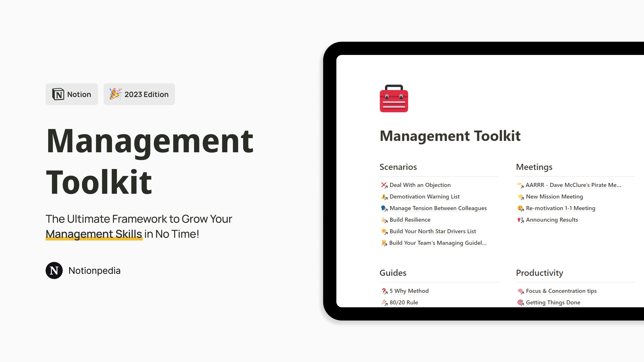Click the star icon by North Star Drivers
Screen dimensions: 644x362
(x=384, y=231)
